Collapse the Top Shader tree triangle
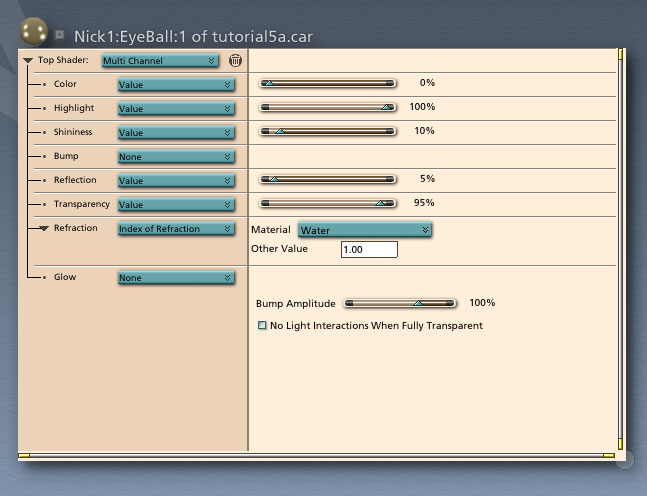Screen dimensions: 647x496 [28, 60]
